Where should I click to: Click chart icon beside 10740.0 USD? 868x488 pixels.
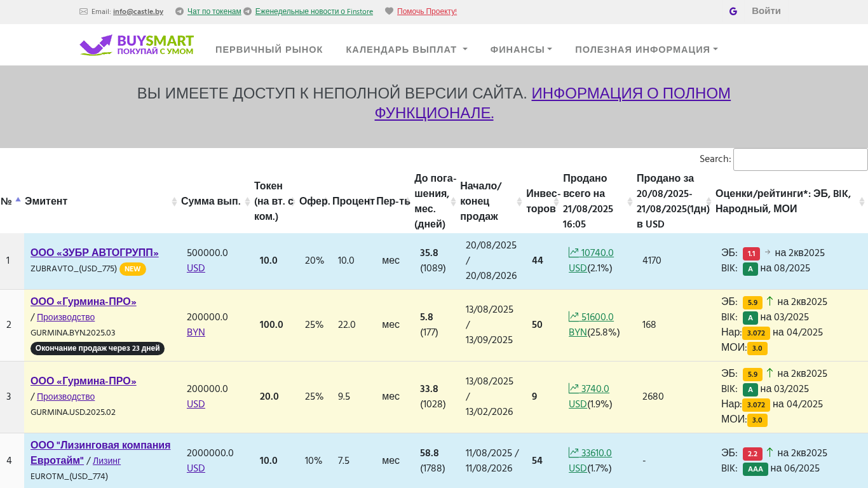tap(574, 253)
